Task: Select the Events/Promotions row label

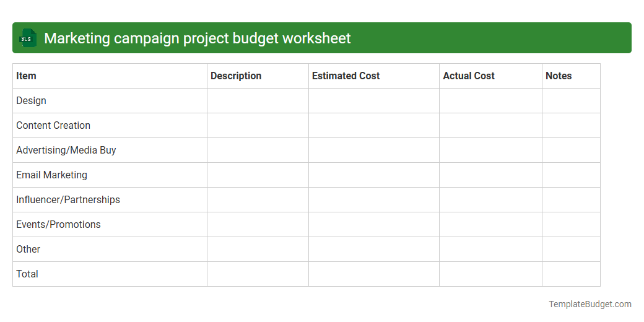Action: pos(58,224)
